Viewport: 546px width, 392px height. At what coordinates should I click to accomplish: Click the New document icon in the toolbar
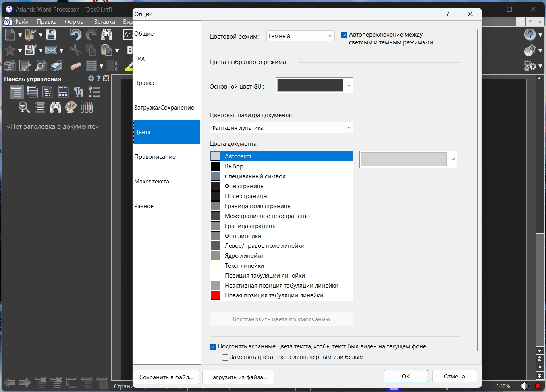[x=10, y=35]
